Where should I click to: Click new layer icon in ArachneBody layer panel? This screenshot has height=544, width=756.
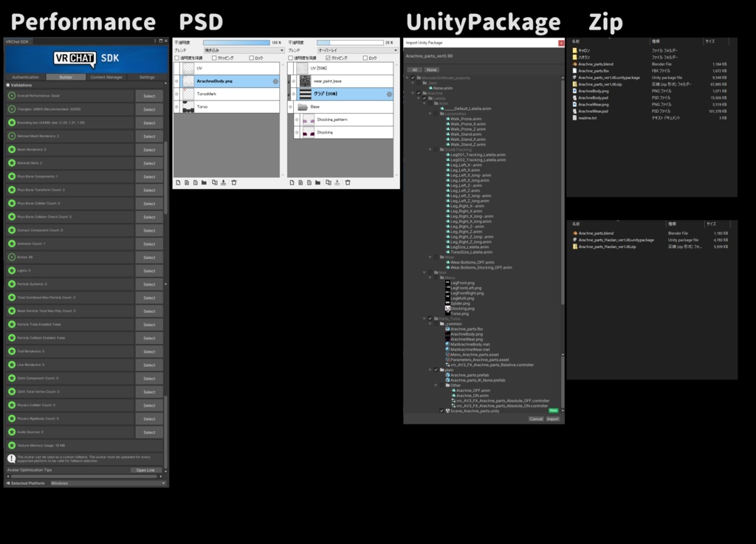(x=179, y=182)
